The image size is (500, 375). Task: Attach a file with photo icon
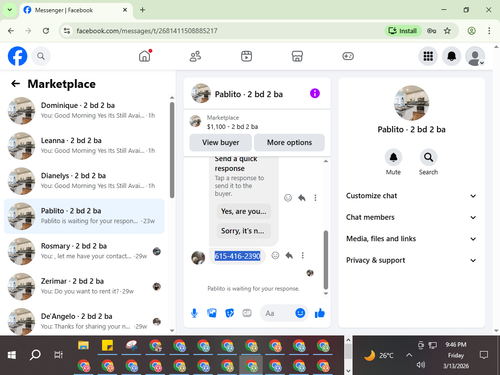tap(212, 313)
